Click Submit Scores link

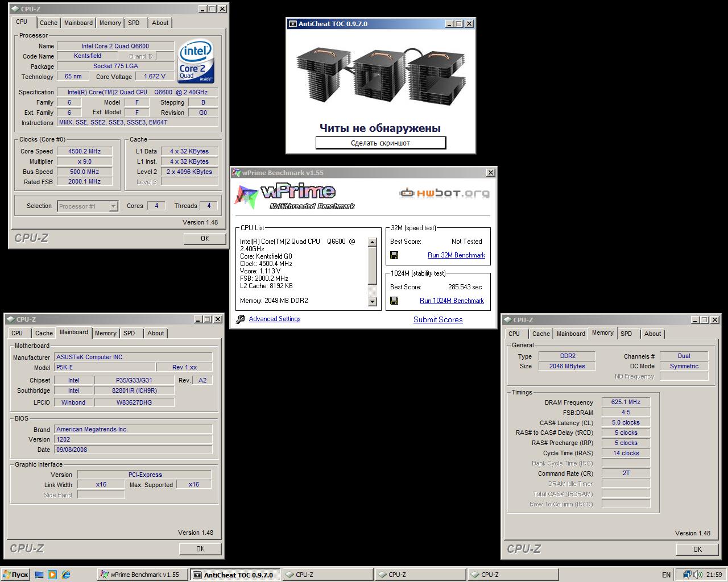pos(438,319)
